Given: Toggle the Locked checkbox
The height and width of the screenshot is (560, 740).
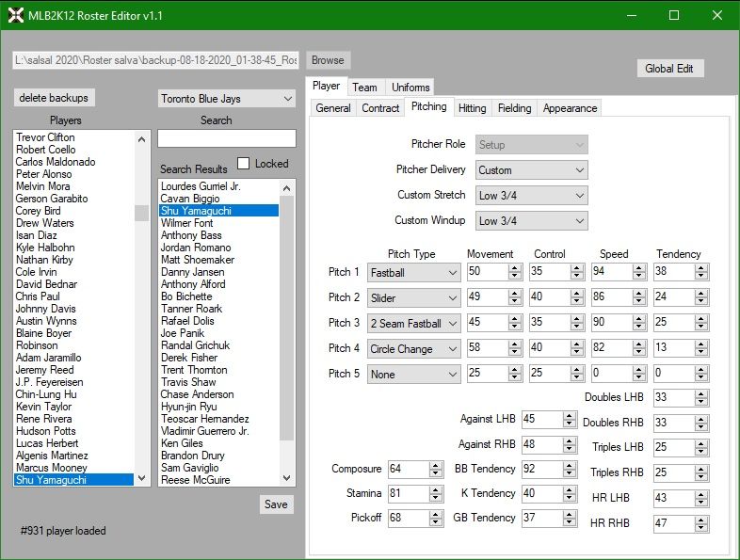Looking at the screenshot, I should pos(243,163).
